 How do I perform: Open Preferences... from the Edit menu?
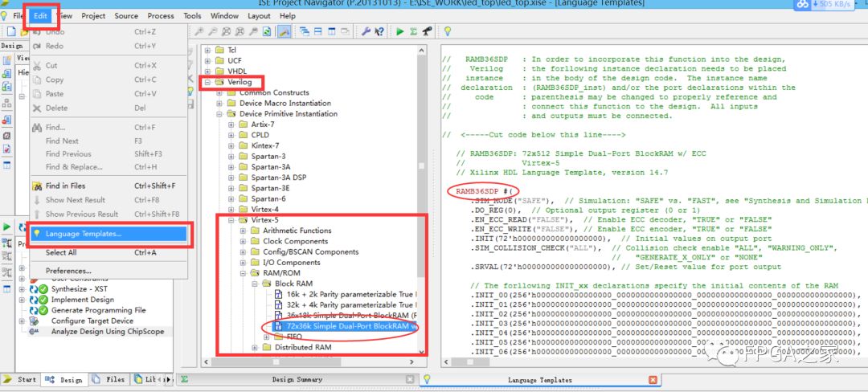(108, 271)
